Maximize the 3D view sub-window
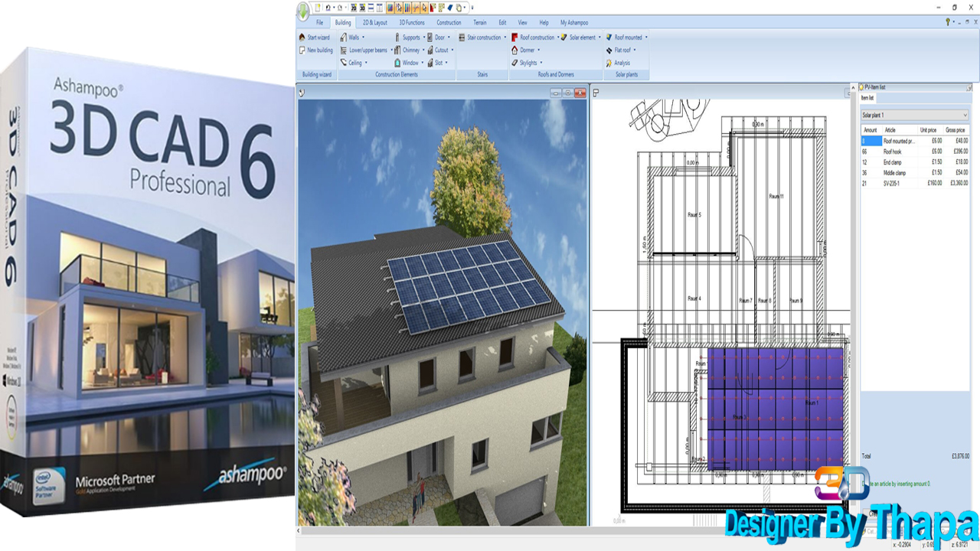980x551 pixels. pyautogui.click(x=567, y=93)
